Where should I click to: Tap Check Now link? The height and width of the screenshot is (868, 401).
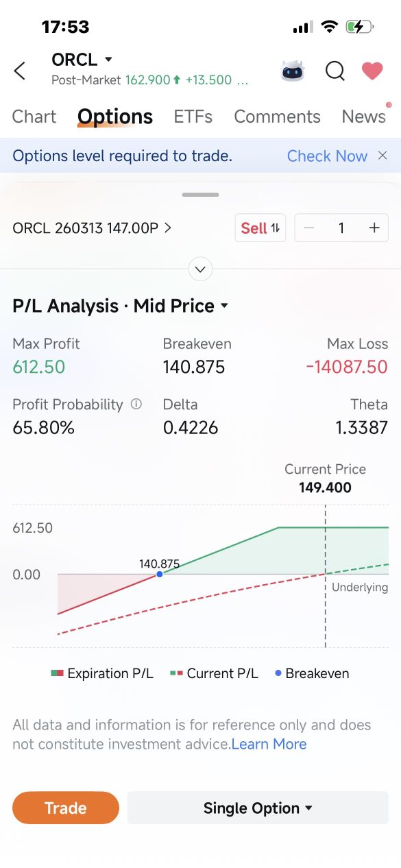click(x=327, y=156)
